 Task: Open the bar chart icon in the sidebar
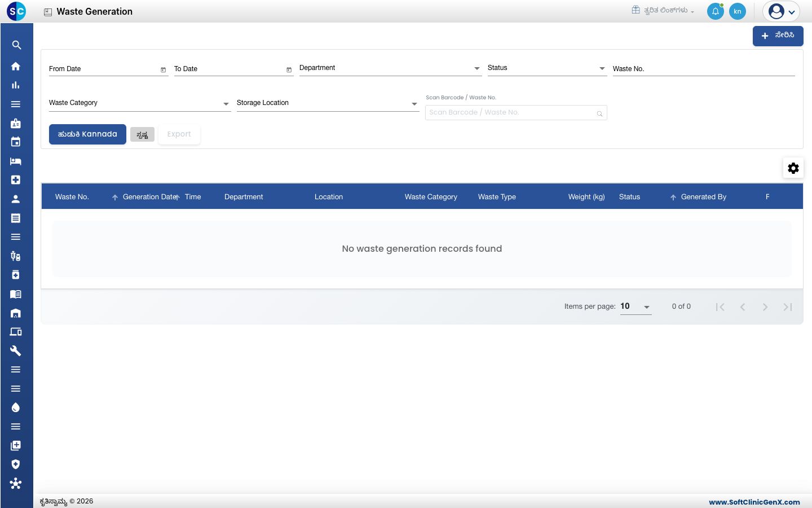[x=16, y=85]
